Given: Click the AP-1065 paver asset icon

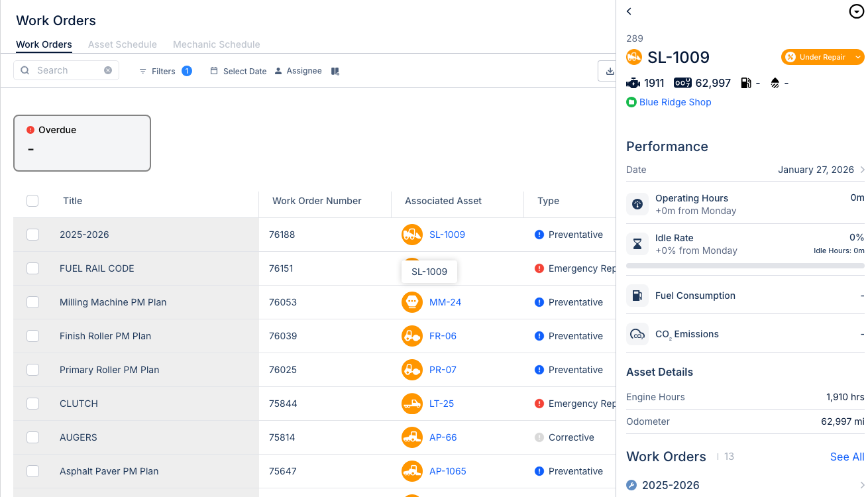Looking at the screenshot, I should tap(412, 471).
